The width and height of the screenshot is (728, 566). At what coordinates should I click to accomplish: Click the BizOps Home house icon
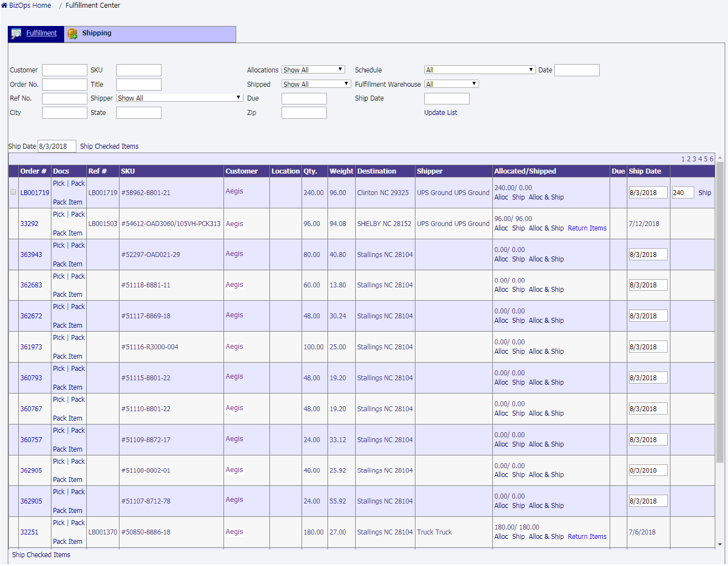(4, 6)
